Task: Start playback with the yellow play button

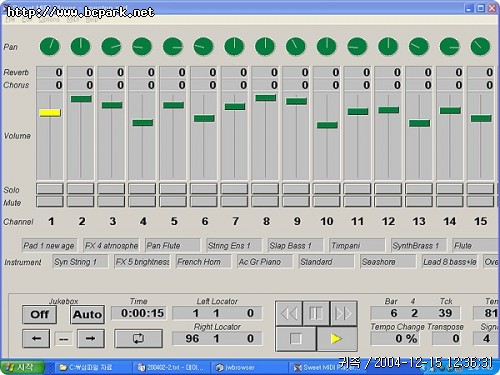Action: tap(337, 339)
